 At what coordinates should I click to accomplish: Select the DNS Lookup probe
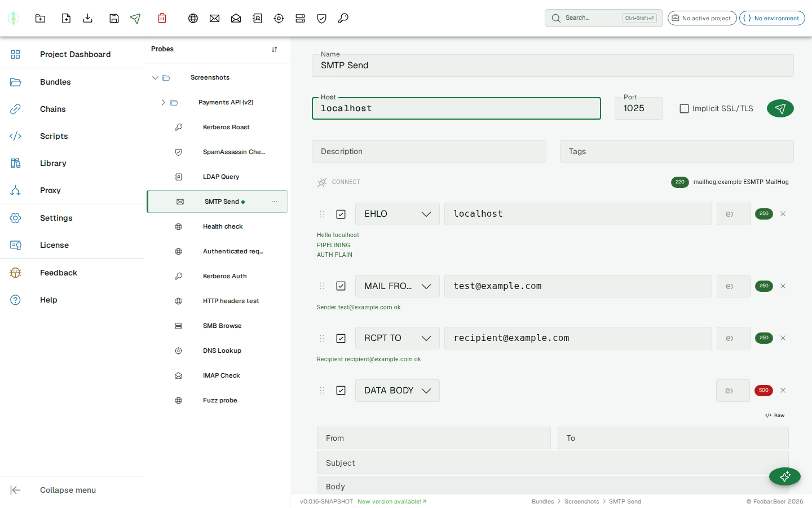pos(218,351)
